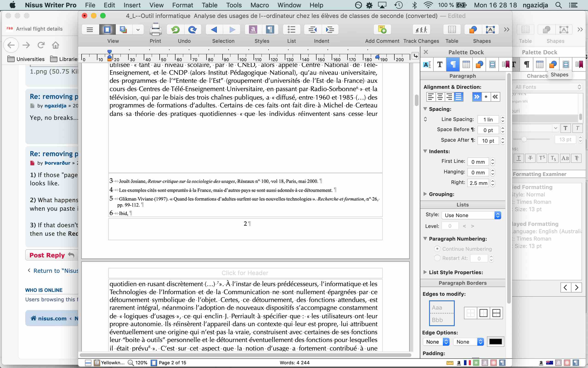This screenshot has width=588, height=368.
Task: Set paragraph alignment to left
Action: click(431, 97)
